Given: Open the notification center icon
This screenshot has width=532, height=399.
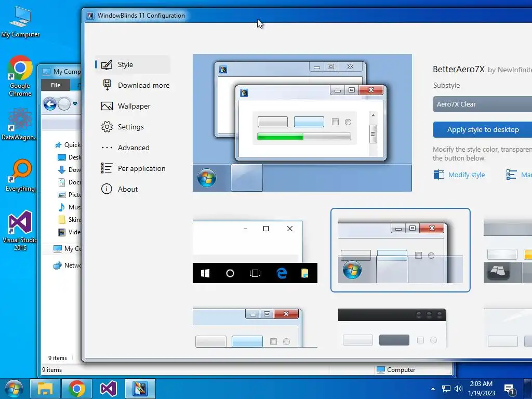Looking at the screenshot, I should point(509,389).
